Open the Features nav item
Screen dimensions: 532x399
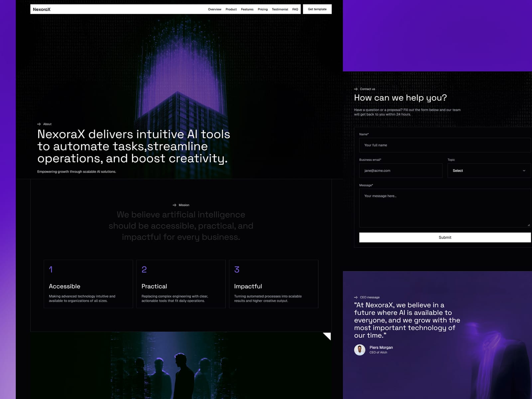click(x=247, y=9)
